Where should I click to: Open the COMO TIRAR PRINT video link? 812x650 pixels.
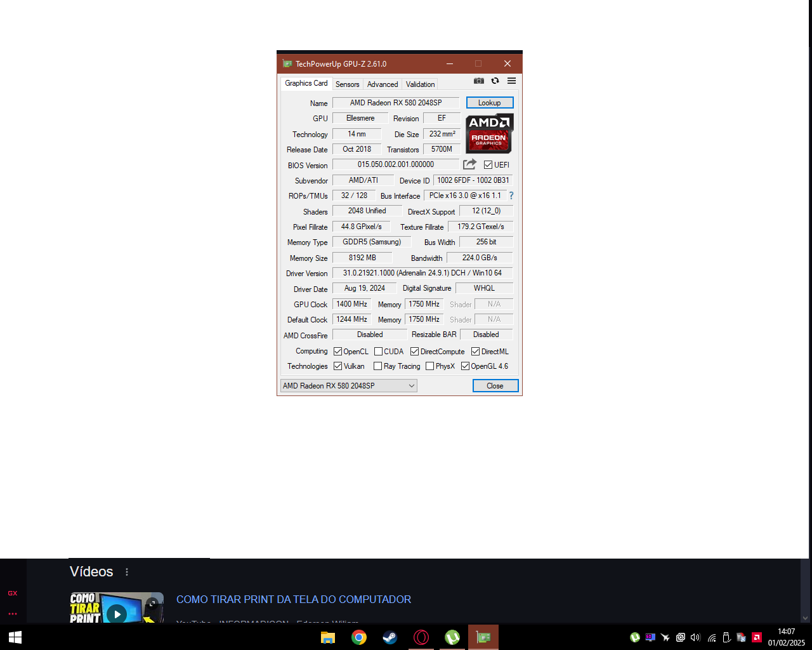294,599
